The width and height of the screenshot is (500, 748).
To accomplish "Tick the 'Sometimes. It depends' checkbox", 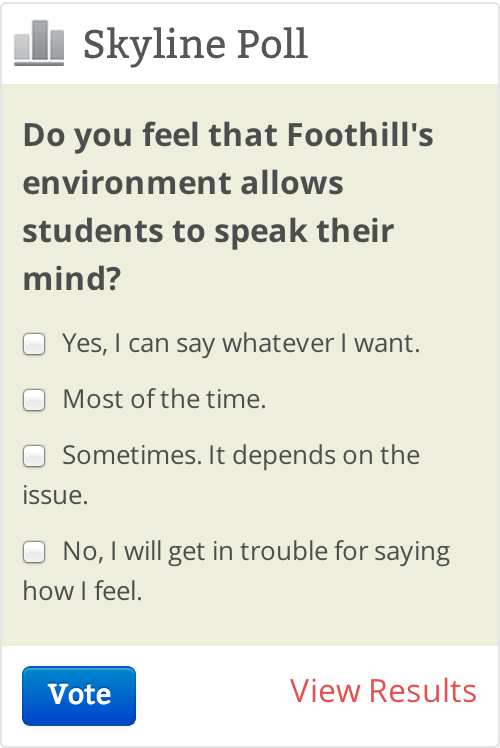I will 34,456.
